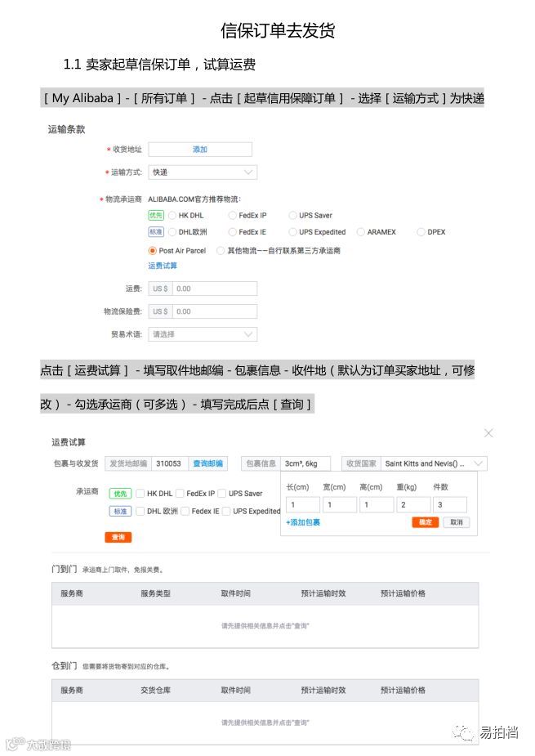Click the 优先 tag in calculator 承运商
535x756 pixels.
click(x=120, y=494)
